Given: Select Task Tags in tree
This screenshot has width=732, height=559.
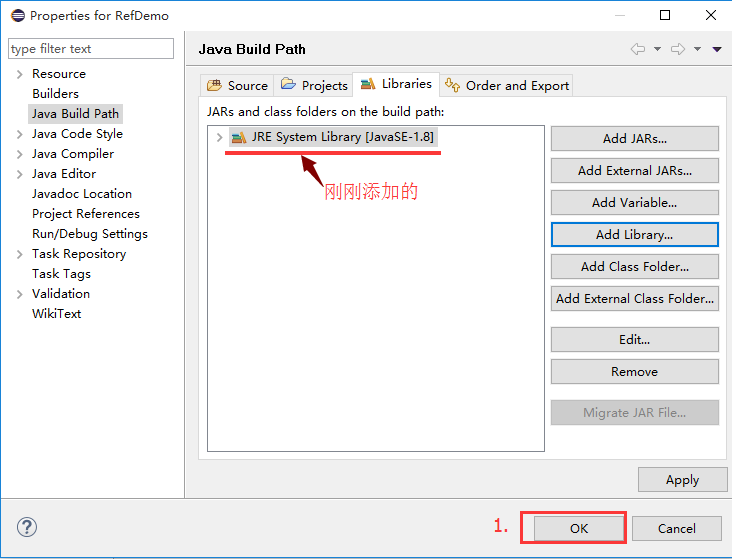Looking at the screenshot, I should [61, 274].
